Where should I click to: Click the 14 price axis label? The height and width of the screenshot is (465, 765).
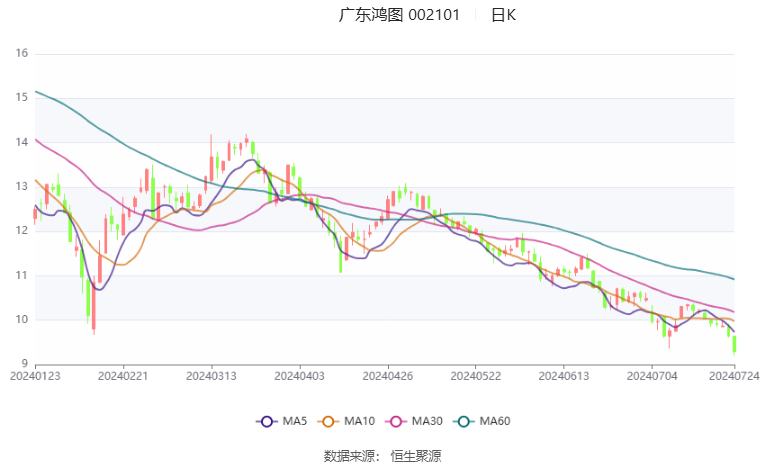click(x=21, y=142)
